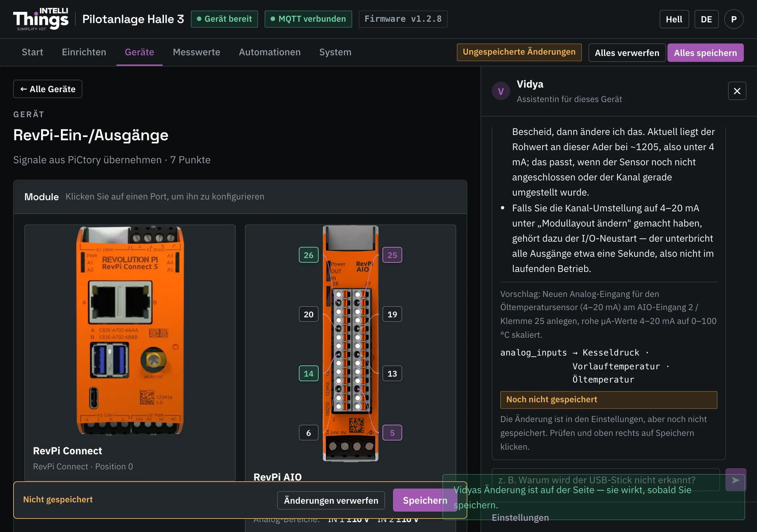Click "Signale aus PiCtory übernehmen · 7 Punkte"

(x=112, y=160)
